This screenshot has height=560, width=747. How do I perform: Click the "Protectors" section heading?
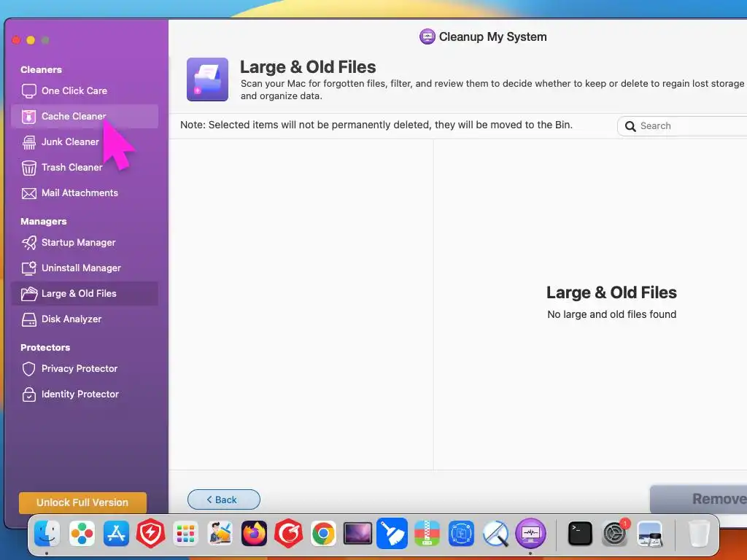(45, 348)
